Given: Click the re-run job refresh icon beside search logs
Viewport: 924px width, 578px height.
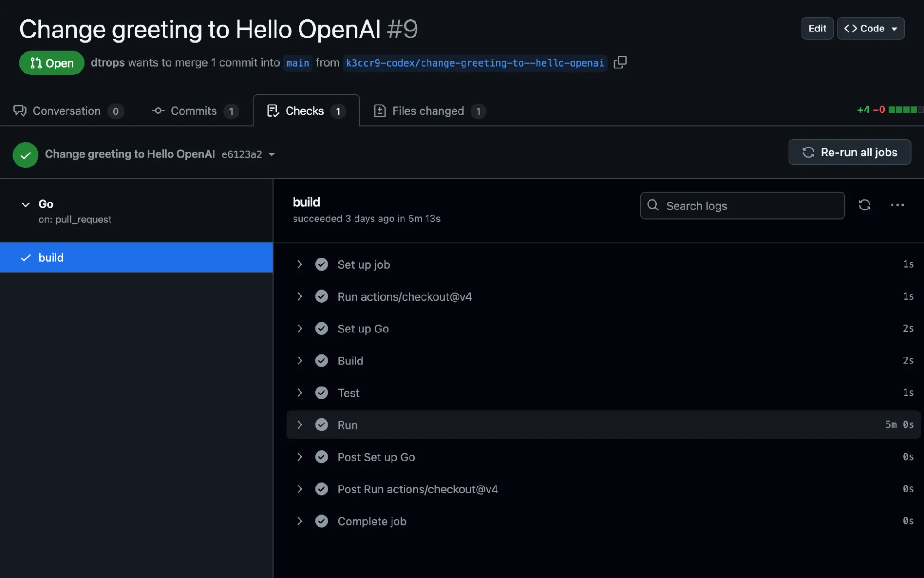Looking at the screenshot, I should click(x=865, y=205).
